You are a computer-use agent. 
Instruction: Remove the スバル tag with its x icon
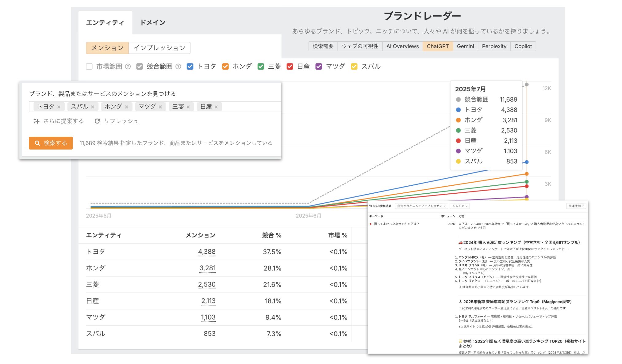pos(93,107)
